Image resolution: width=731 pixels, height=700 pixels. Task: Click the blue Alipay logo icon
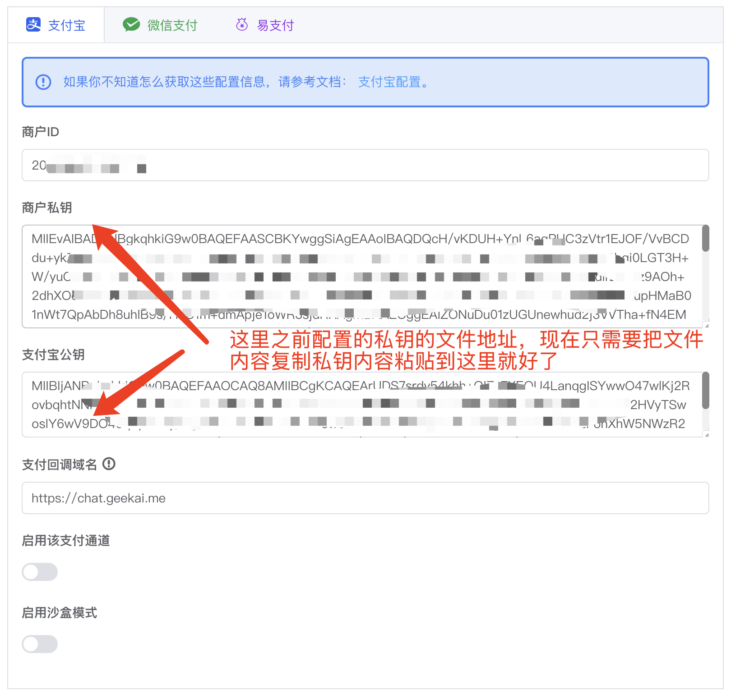(33, 25)
